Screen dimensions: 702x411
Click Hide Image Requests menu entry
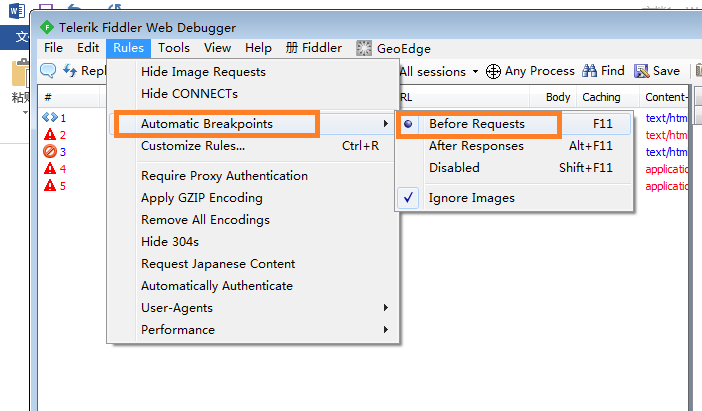tap(203, 72)
